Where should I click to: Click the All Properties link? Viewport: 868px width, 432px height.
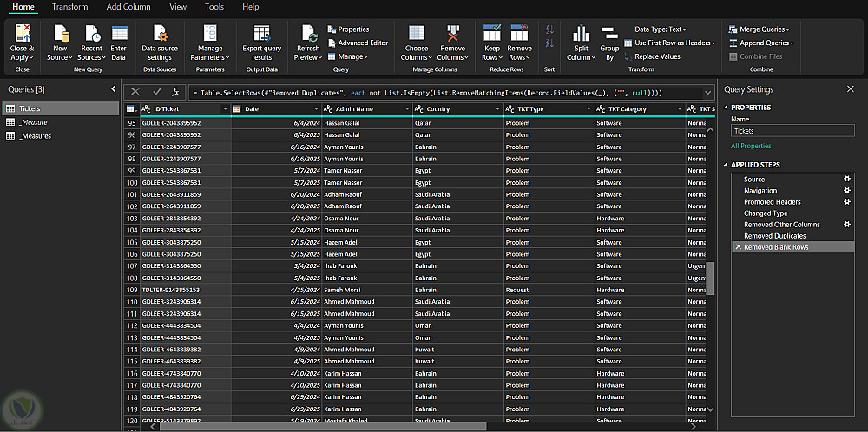pos(751,146)
